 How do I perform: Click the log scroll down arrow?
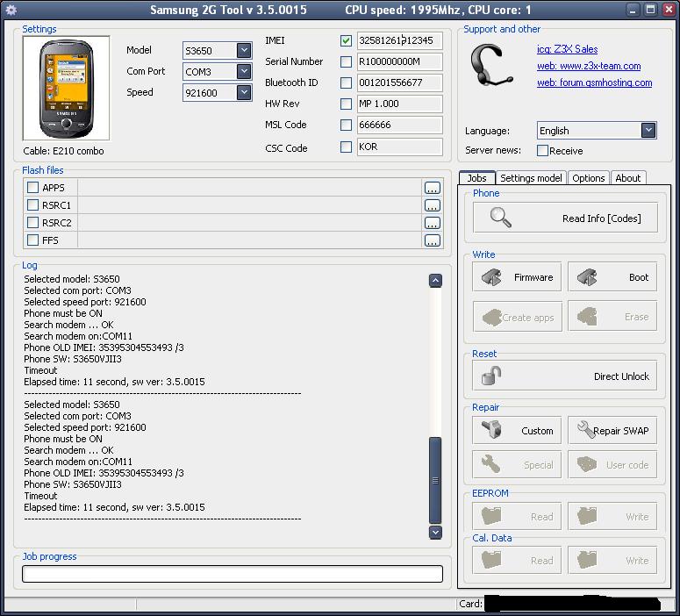(x=435, y=533)
